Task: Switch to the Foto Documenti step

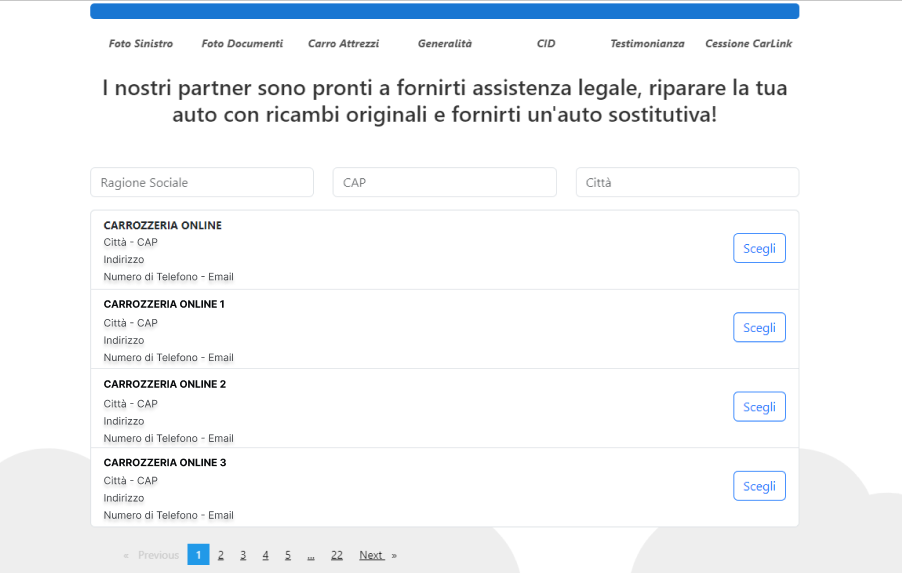Action: point(242,44)
